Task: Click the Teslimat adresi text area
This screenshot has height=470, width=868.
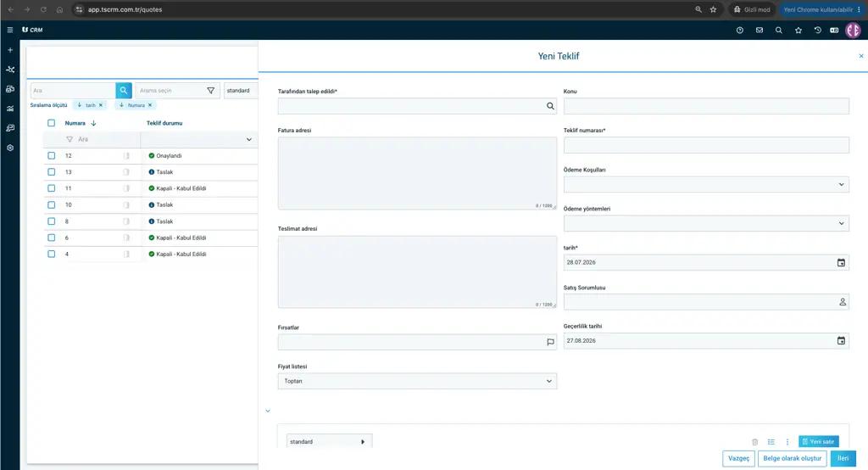Action: click(417, 272)
